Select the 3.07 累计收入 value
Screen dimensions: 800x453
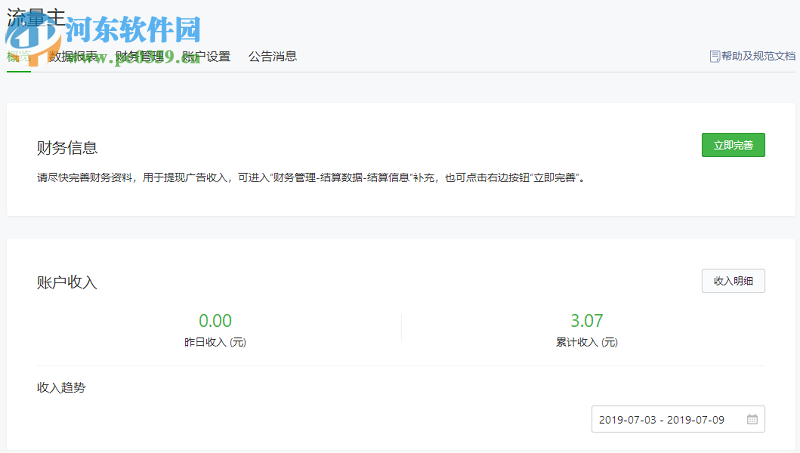coord(587,321)
